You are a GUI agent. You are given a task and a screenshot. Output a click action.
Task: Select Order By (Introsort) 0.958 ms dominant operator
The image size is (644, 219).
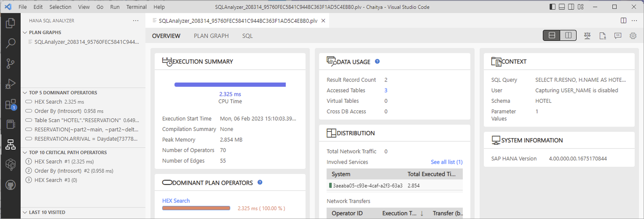coord(84,111)
